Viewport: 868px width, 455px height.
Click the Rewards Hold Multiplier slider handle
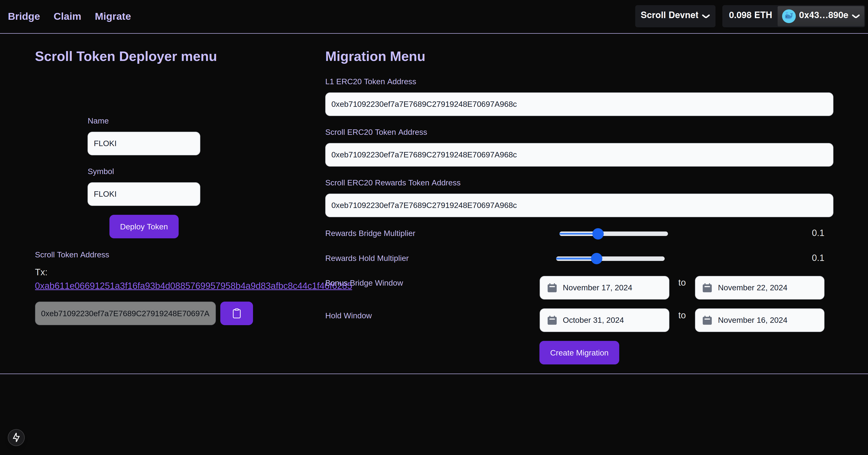(x=596, y=259)
